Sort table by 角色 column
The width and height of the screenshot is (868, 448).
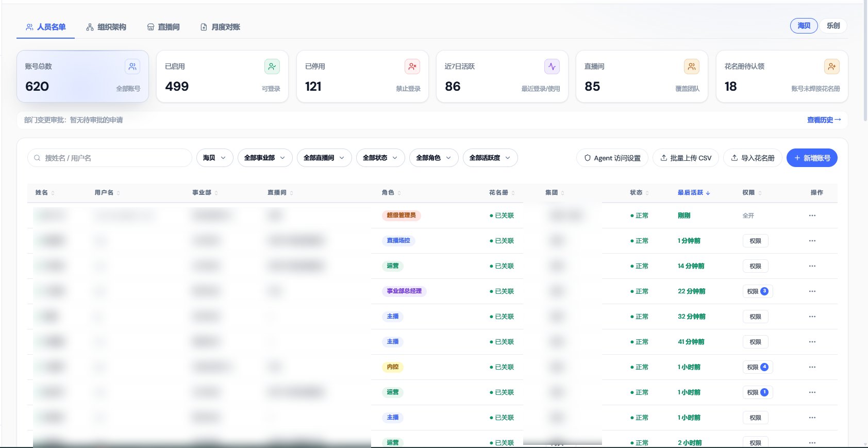391,192
